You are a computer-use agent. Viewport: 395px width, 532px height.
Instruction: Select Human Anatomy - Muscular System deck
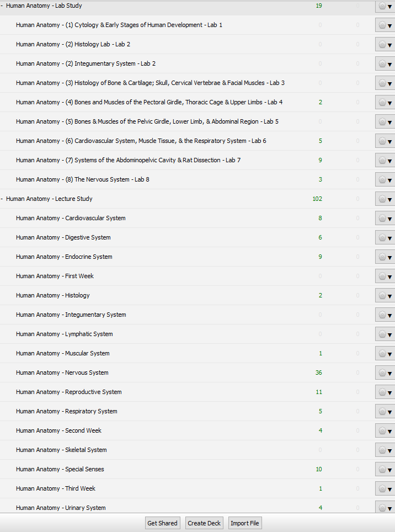click(62, 353)
